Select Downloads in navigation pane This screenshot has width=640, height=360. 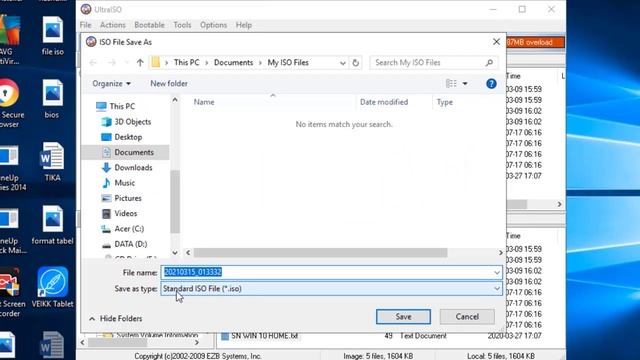click(127, 167)
